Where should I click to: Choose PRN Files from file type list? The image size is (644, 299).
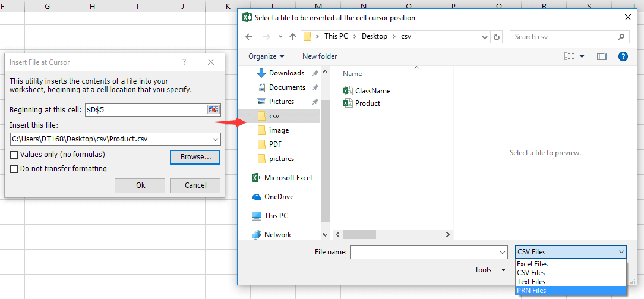571,291
